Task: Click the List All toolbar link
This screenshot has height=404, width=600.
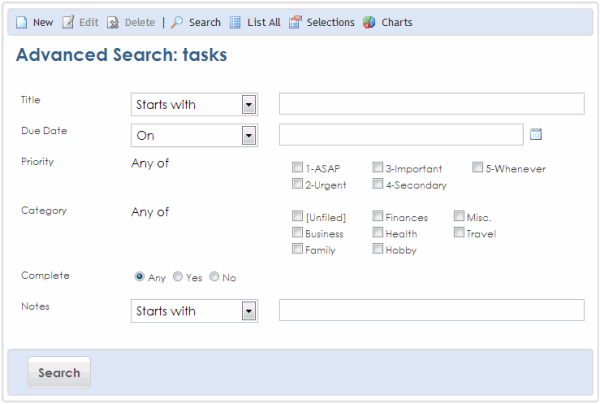Action: (264, 23)
